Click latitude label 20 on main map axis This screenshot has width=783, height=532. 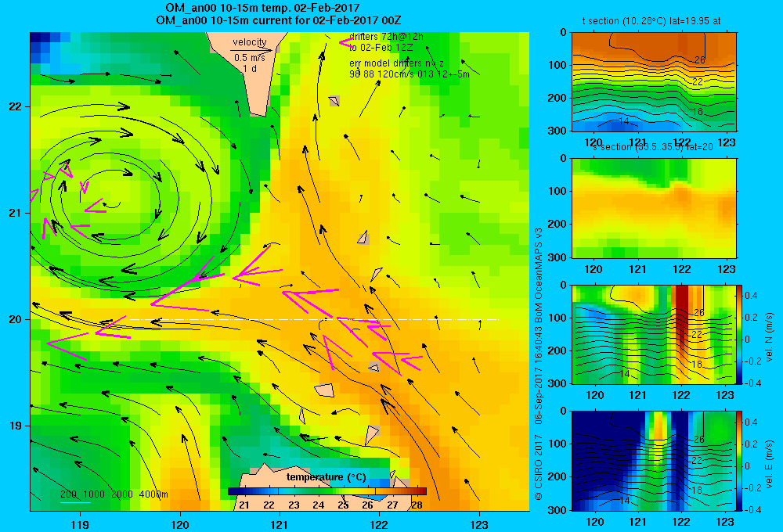(x=15, y=319)
